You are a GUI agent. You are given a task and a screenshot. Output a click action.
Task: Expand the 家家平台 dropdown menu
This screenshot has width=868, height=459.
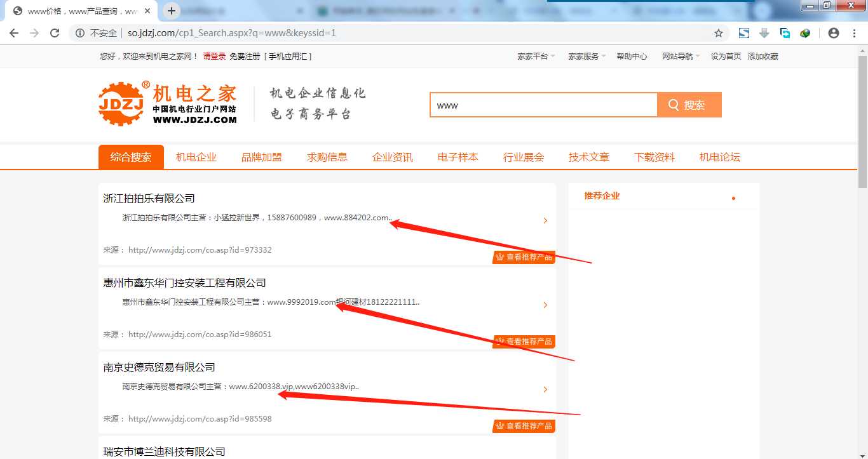click(536, 57)
